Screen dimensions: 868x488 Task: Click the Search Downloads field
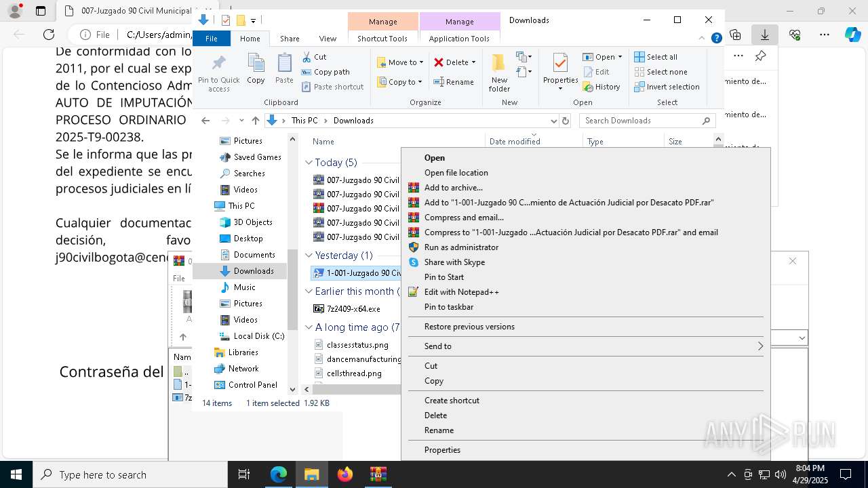648,121
